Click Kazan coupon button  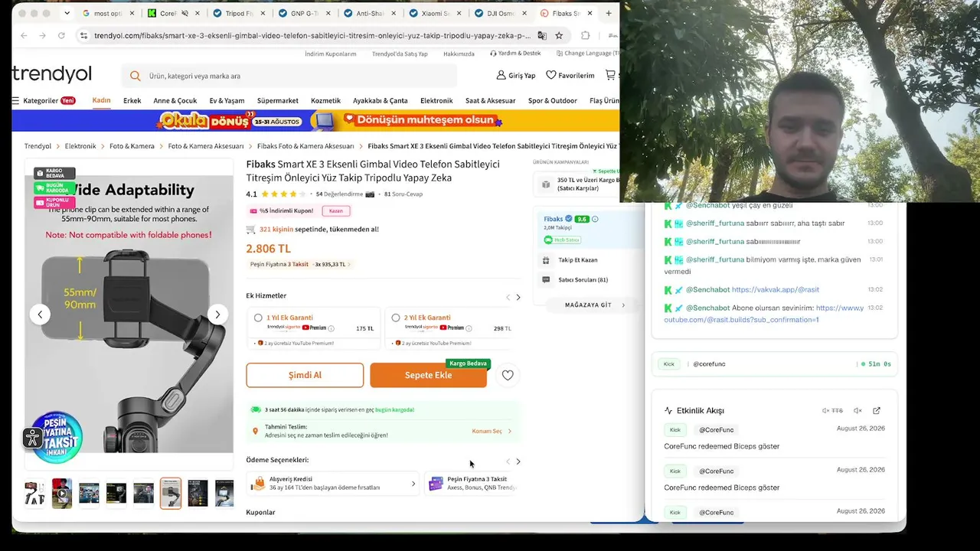(336, 210)
